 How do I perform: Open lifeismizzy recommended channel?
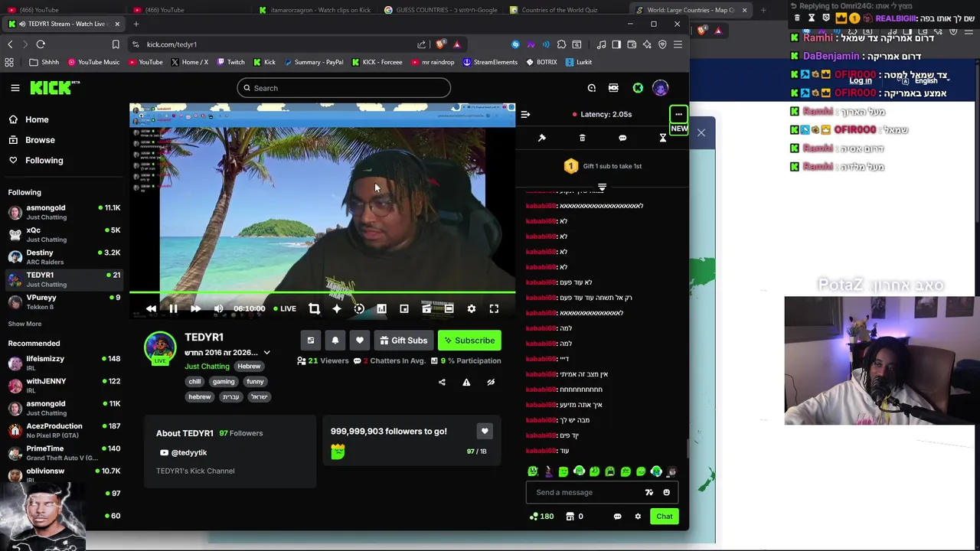[64, 363]
